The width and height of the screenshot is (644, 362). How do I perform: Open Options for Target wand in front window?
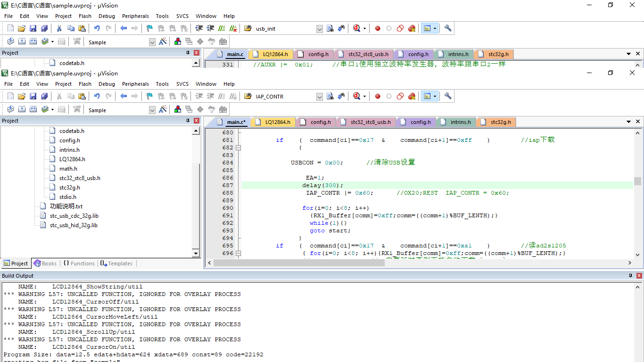click(x=163, y=109)
